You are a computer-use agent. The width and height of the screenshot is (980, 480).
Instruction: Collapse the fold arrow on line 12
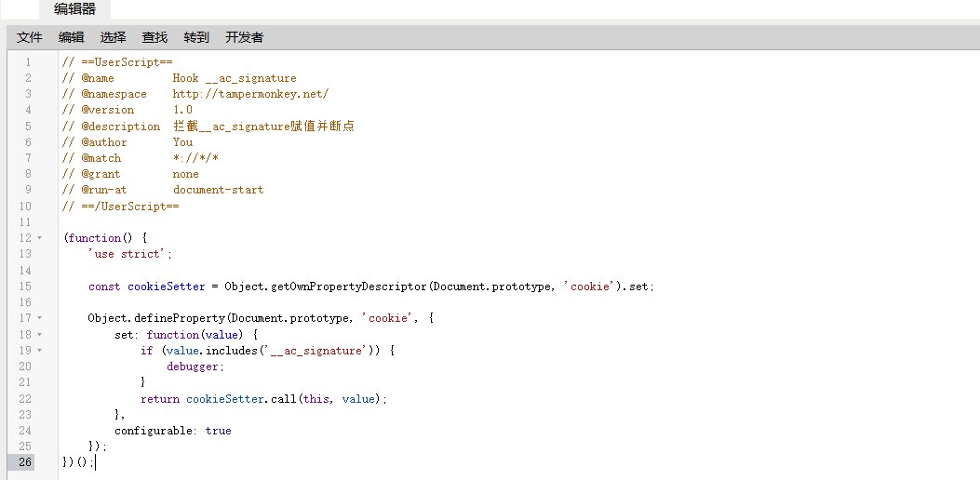coord(40,238)
